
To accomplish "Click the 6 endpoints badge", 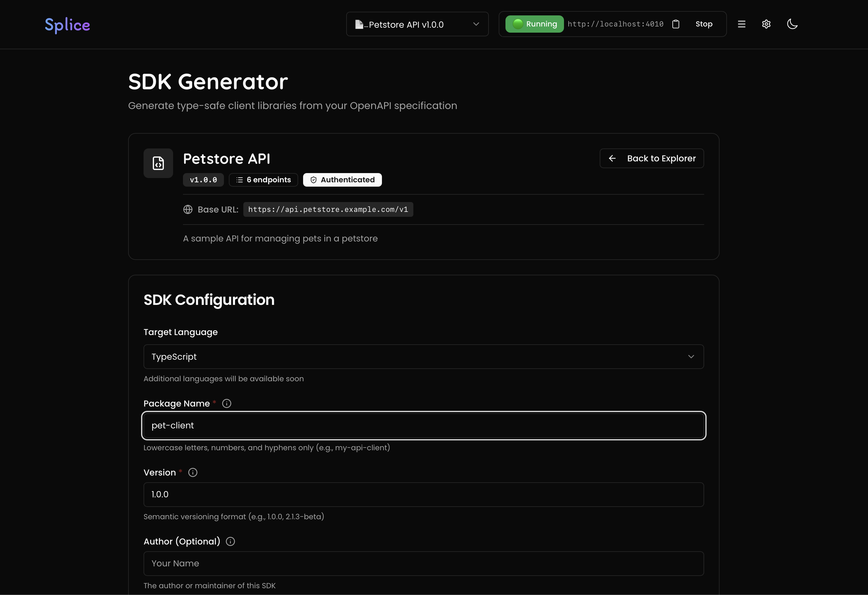I will [263, 180].
